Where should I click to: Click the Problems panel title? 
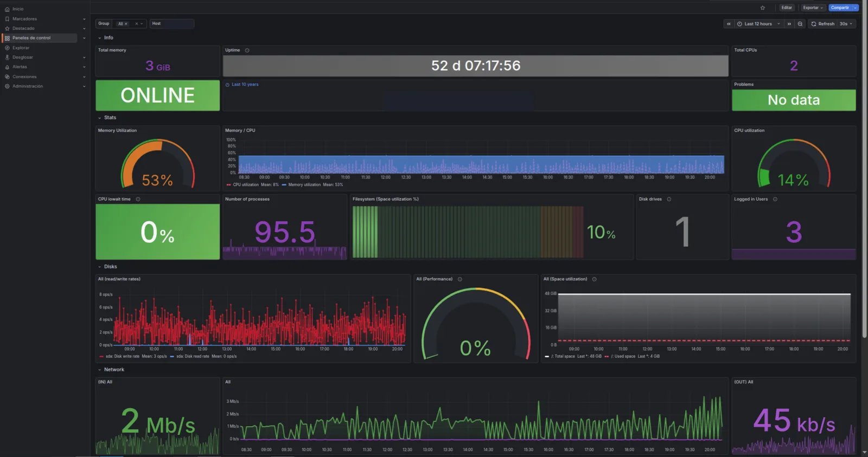pyautogui.click(x=744, y=84)
